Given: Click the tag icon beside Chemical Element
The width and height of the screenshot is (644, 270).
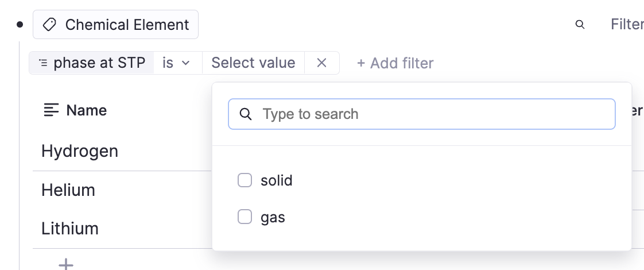Looking at the screenshot, I should point(50,25).
